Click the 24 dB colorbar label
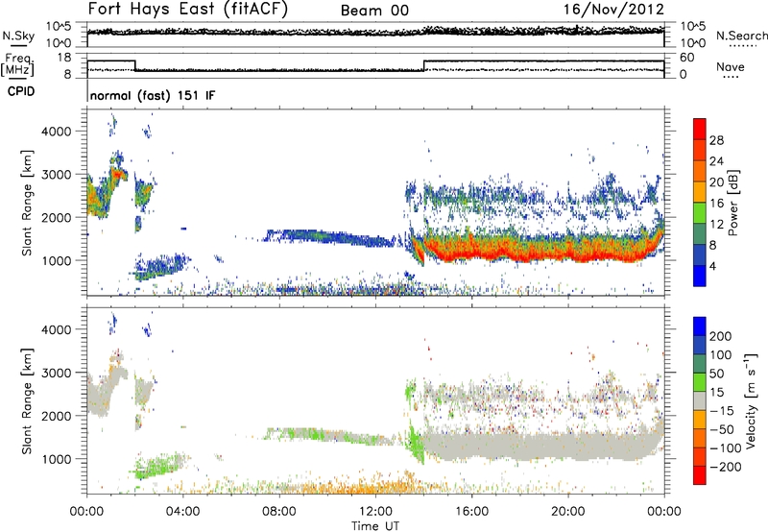Screen dimensions: 768x532 click(x=716, y=161)
